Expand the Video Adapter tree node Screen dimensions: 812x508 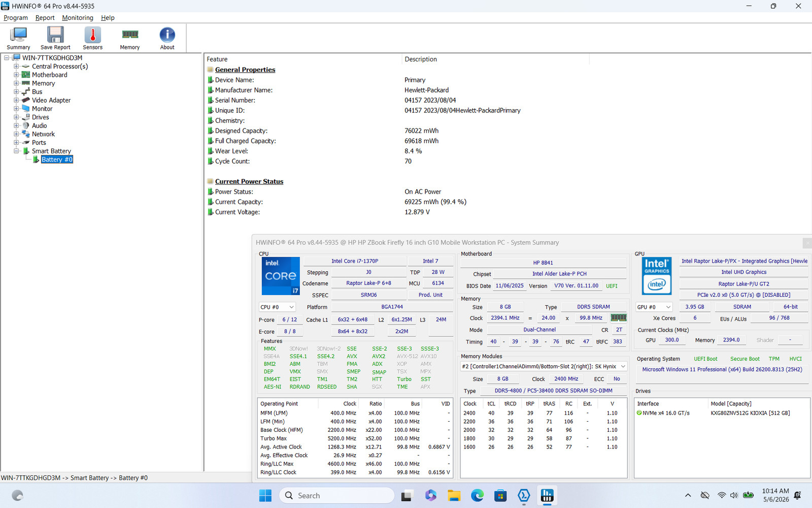tap(16, 100)
